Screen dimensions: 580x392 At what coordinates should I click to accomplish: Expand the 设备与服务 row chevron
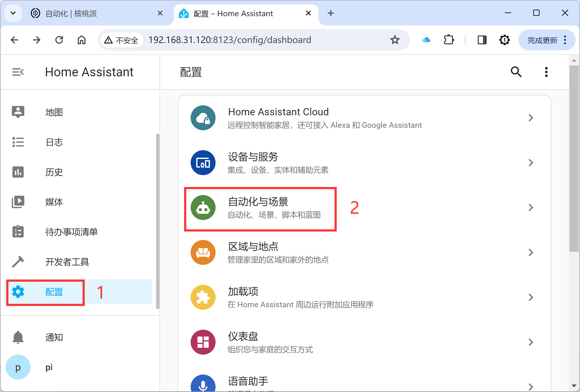pyautogui.click(x=531, y=163)
